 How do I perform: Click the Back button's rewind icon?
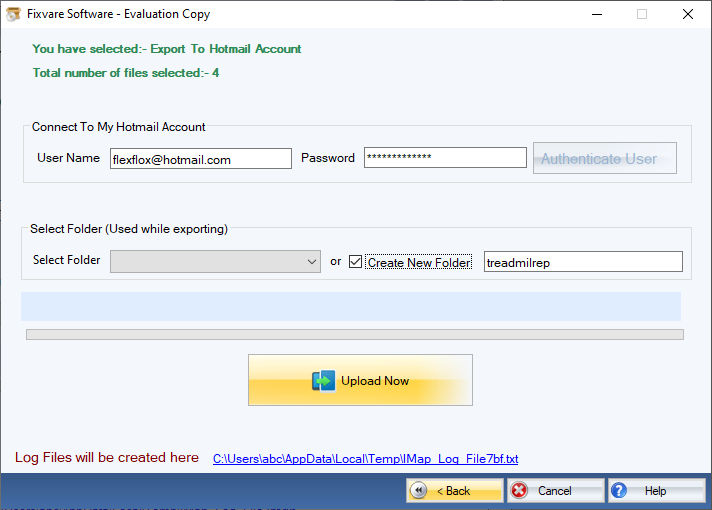point(418,490)
